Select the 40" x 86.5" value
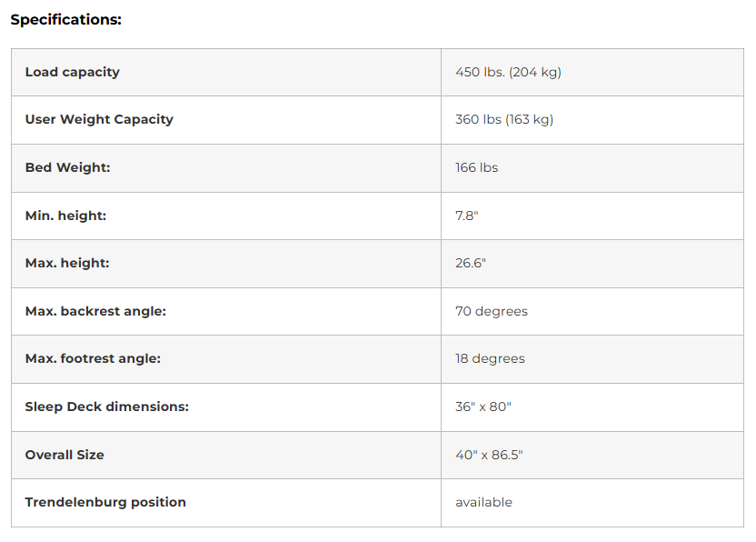 pyautogui.click(x=489, y=455)
